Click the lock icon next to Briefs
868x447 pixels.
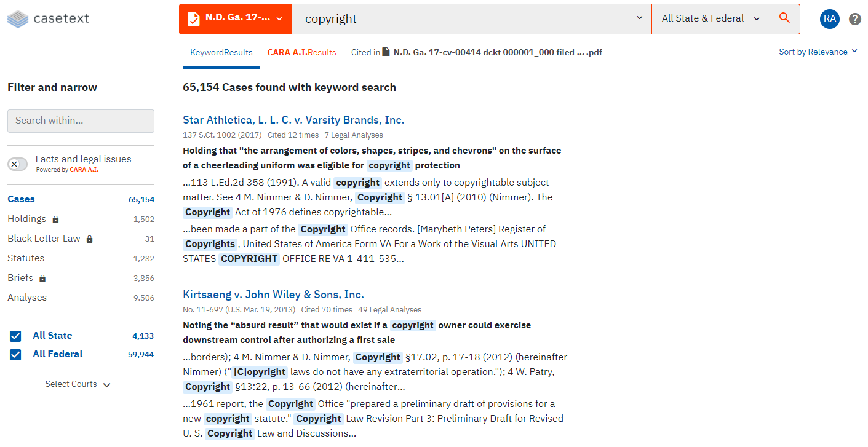(x=42, y=279)
